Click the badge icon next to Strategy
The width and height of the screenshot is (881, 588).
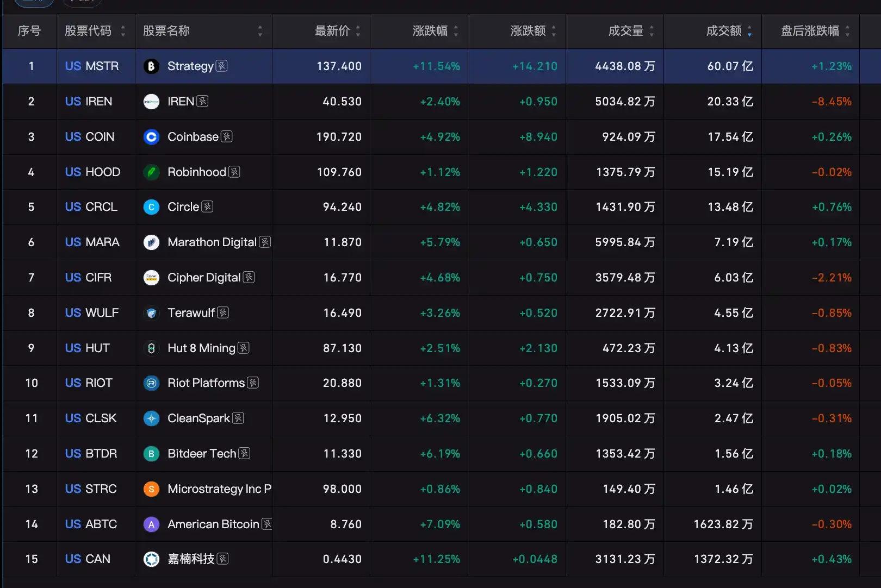(221, 66)
